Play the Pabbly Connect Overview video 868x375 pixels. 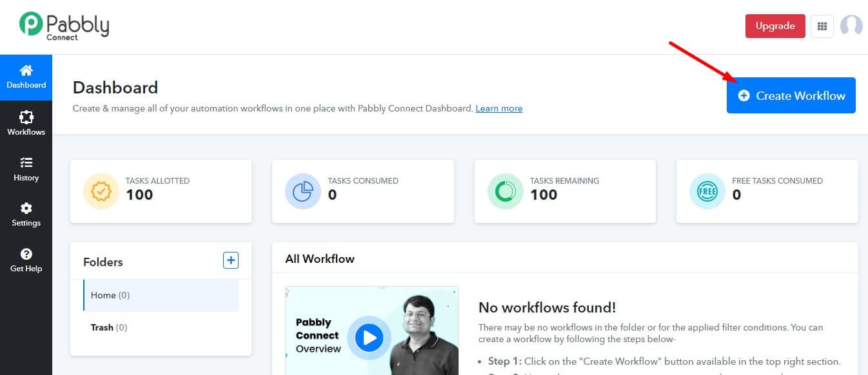tap(369, 336)
